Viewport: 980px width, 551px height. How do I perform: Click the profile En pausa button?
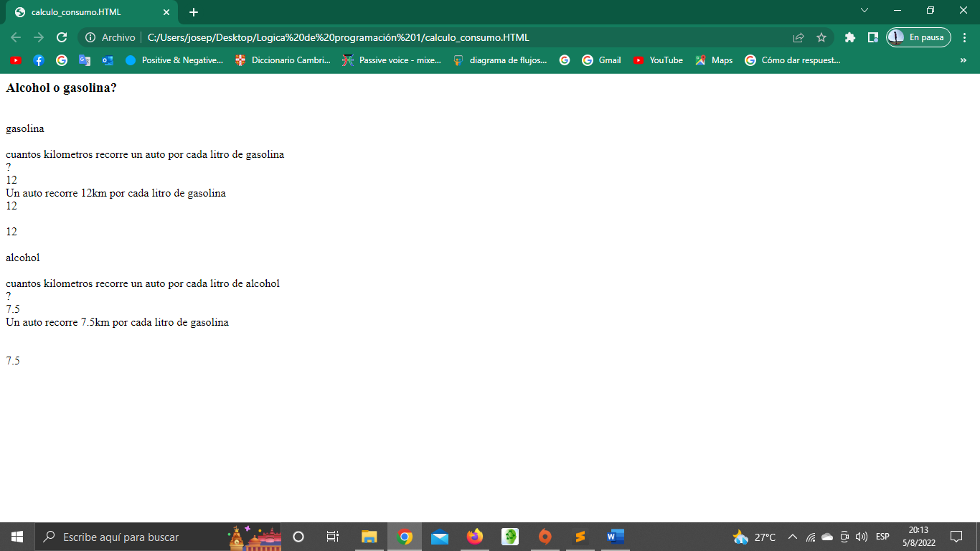point(919,37)
